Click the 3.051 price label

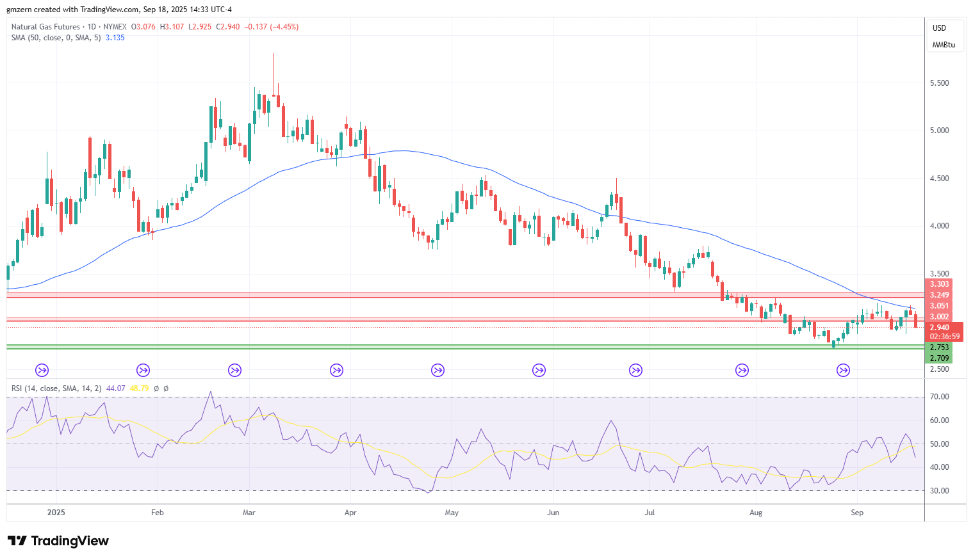[x=939, y=306]
